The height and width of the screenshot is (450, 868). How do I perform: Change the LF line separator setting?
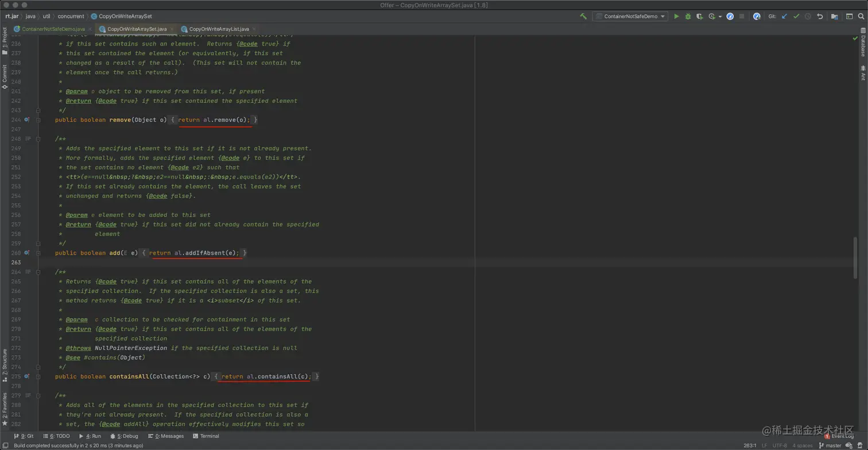pos(764,445)
